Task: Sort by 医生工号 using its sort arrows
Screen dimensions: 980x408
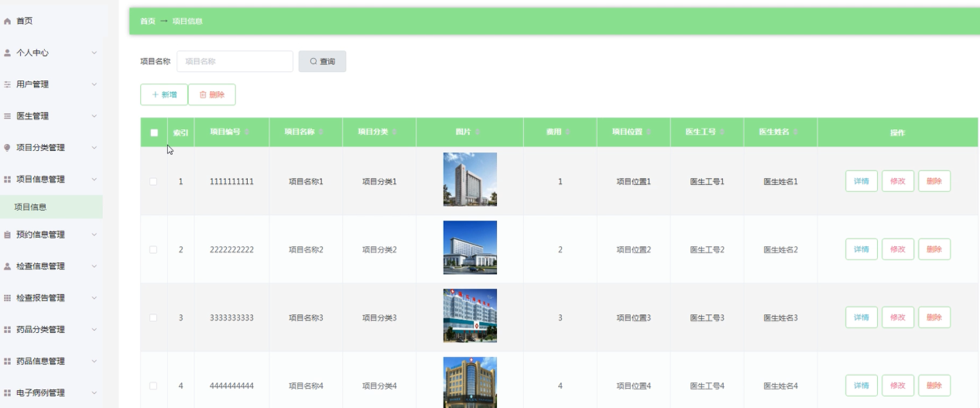Action: (x=723, y=132)
